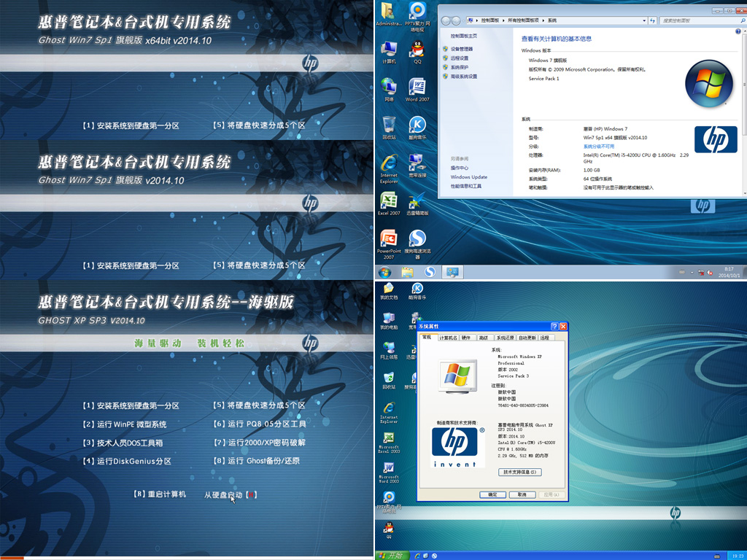Viewport: 747px width, 560px height.
Task: Open 性能信息和工具 link
Action: coord(466,186)
